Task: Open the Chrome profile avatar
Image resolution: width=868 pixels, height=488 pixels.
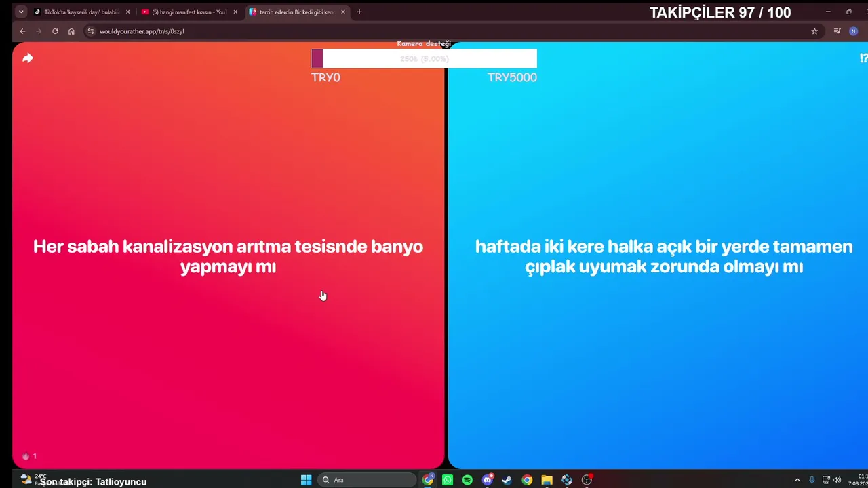Action: pyautogui.click(x=854, y=31)
